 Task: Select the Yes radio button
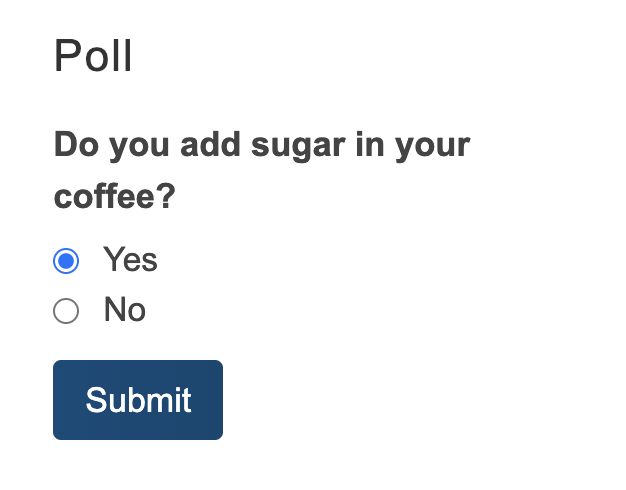66,261
